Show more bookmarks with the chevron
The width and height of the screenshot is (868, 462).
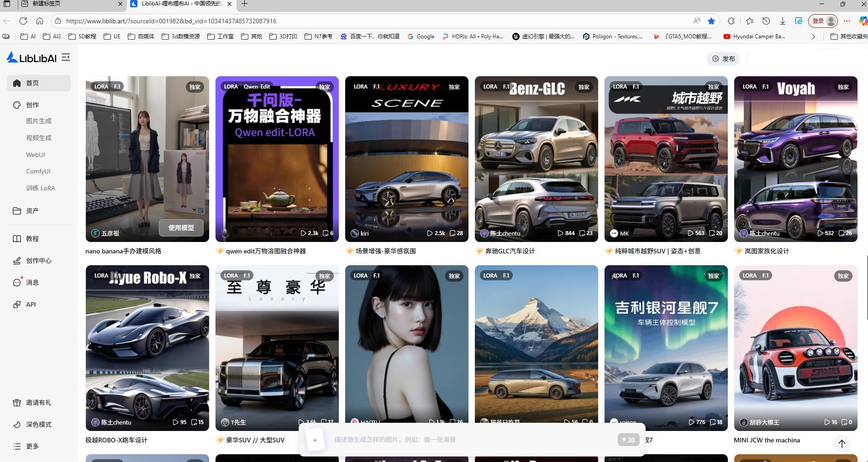coord(813,37)
